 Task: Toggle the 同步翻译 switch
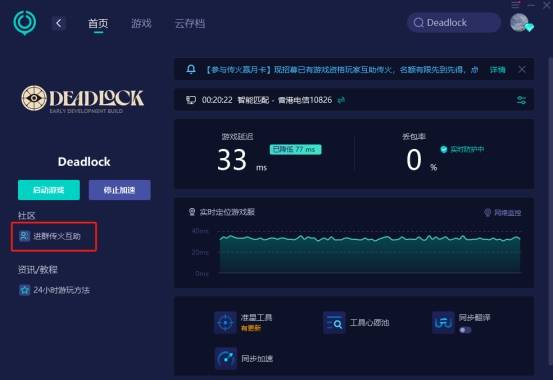tap(465, 330)
